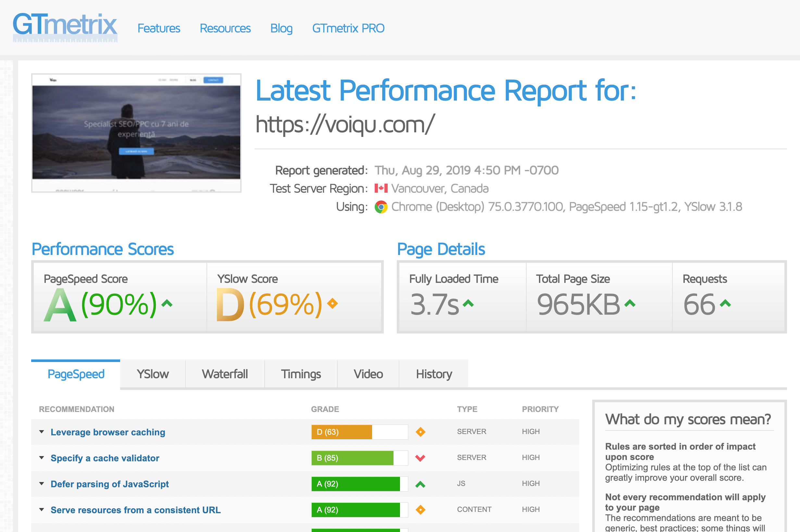Click the CONTENT type cell

[474, 509]
